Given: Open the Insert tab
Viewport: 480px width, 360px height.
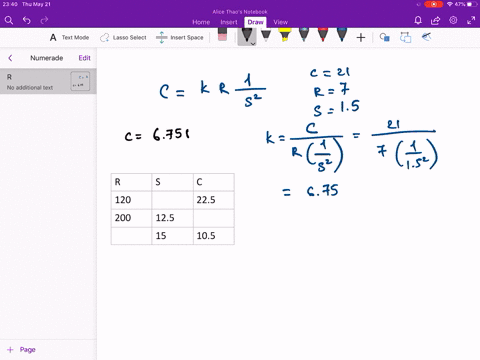Looking at the screenshot, I should (x=229, y=22).
